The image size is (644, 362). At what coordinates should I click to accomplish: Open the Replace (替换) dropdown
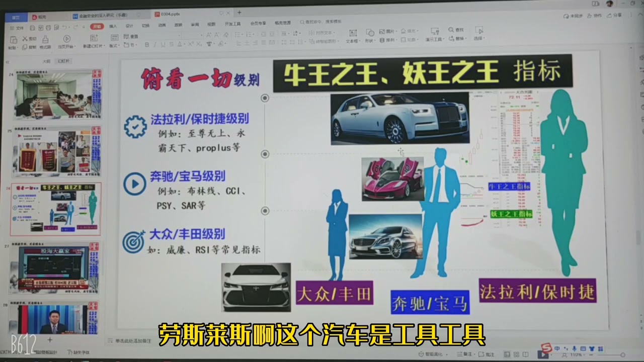pos(457,38)
